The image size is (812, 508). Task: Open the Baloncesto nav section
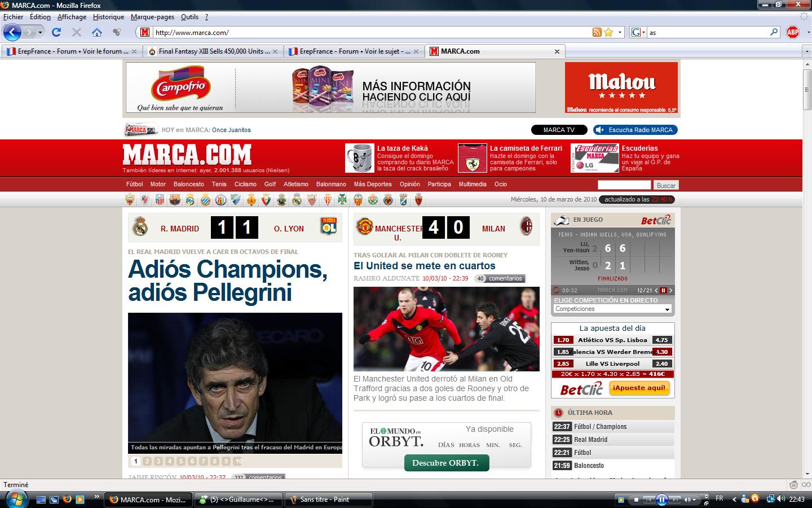[x=189, y=184]
